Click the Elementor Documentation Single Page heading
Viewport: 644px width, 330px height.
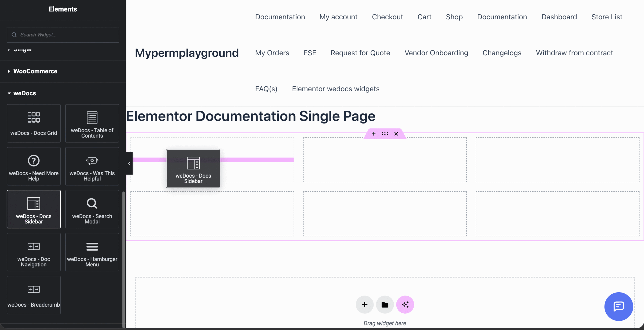point(251,116)
